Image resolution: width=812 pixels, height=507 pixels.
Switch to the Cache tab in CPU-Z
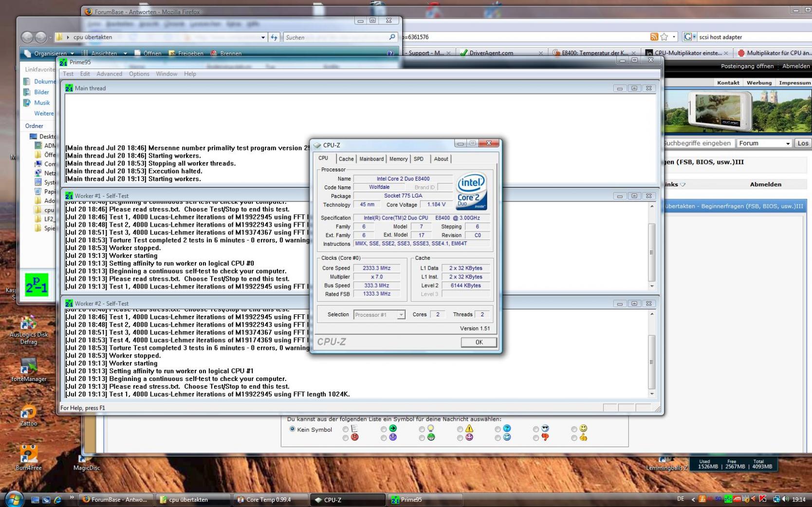(x=346, y=159)
